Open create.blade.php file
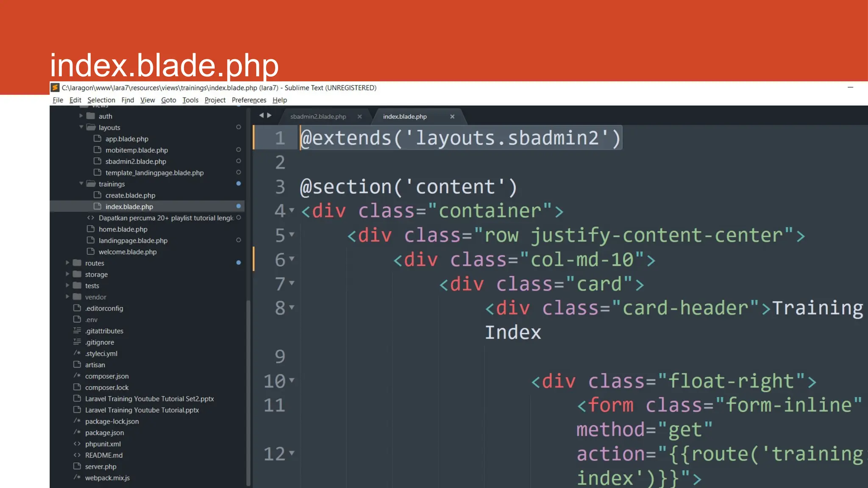 click(130, 195)
